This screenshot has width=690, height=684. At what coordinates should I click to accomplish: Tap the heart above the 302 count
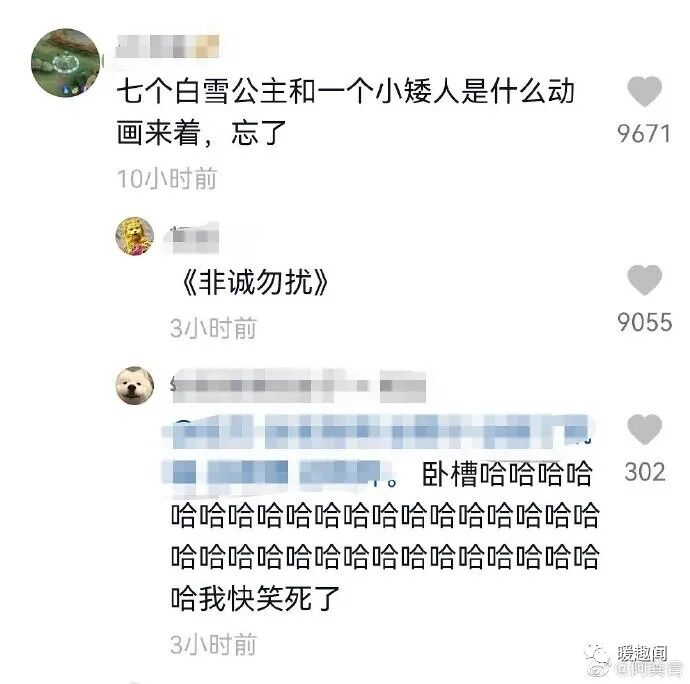(x=644, y=429)
